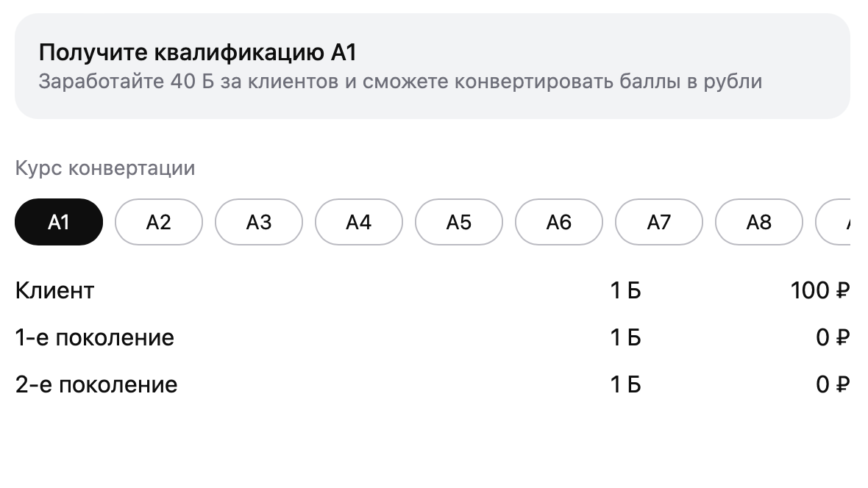This screenshot has width=868, height=488.
Task: Click the 0 ₽ value for 1-е поколение
Action: 833,337
